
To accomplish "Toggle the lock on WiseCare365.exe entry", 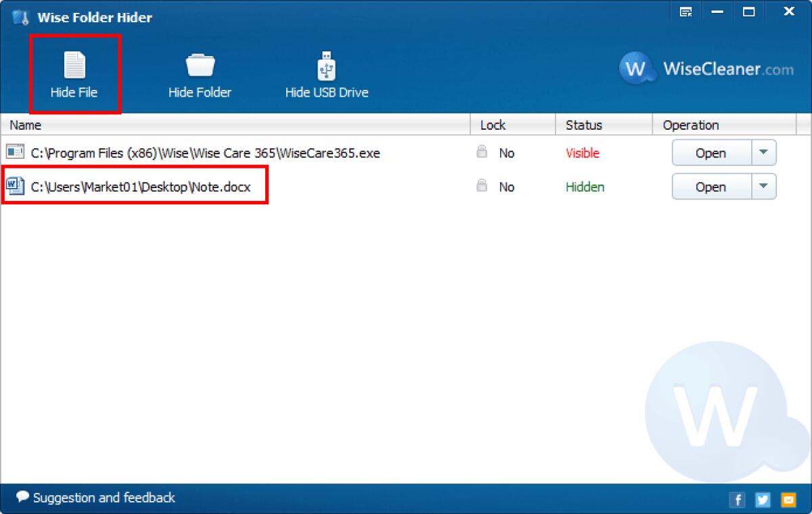I will click(482, 152).
